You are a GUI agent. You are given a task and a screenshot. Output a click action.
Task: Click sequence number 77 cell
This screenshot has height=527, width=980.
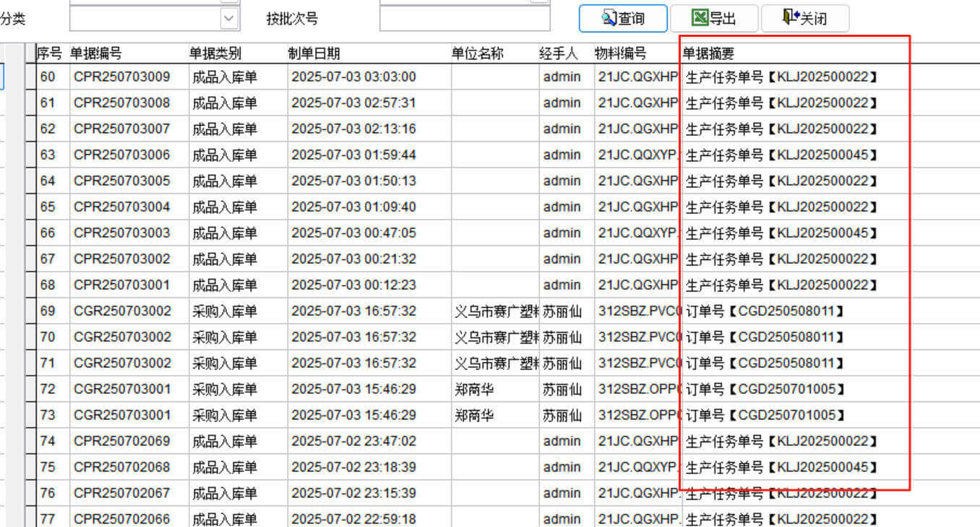[48, 519]
